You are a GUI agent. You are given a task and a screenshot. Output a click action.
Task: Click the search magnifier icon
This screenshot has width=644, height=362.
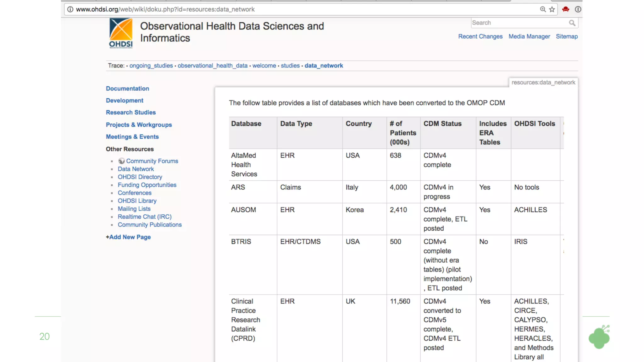(572, 23)
